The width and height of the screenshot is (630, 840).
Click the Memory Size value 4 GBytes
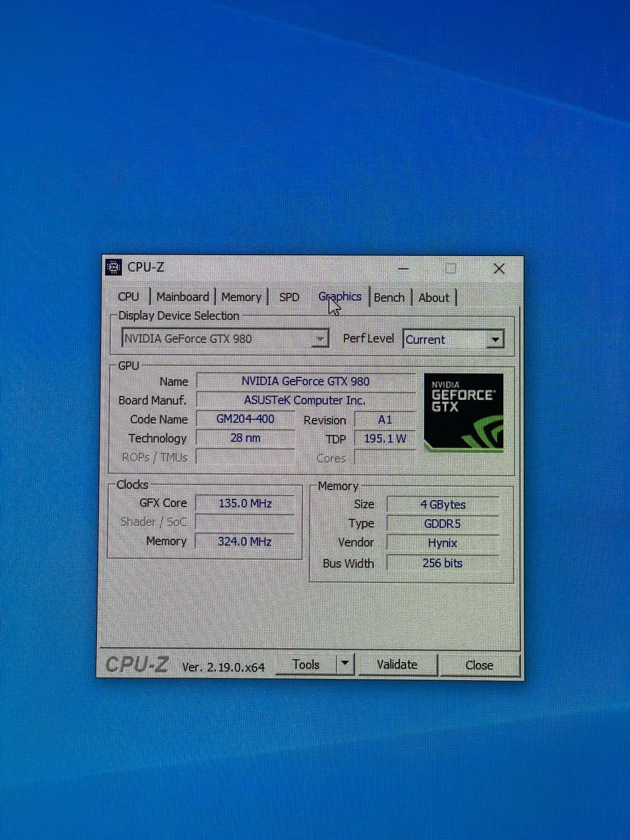pyautogui.click(x=442, y=505)
